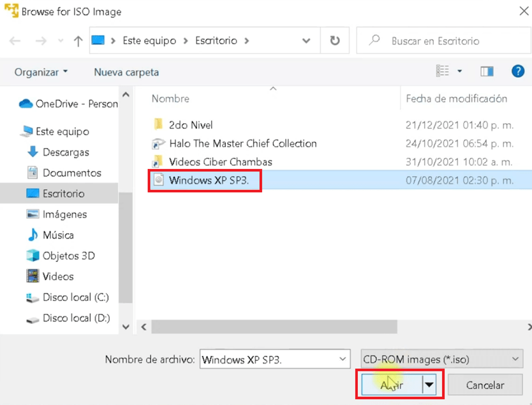
Task: Select the 2do Nivel folder
Action: [191, 125]
